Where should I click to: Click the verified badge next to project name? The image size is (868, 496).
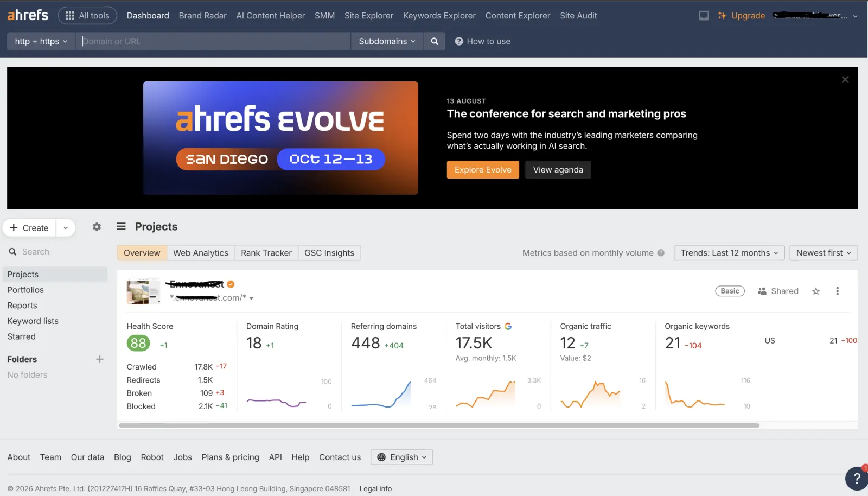click(x=231, y=284)
